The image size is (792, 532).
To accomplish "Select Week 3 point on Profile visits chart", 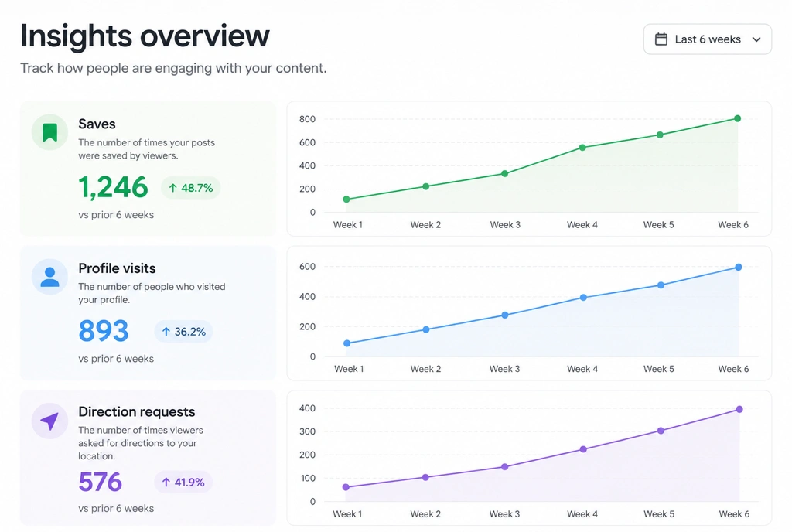I will pyautogui.click(x=505, y=315).
